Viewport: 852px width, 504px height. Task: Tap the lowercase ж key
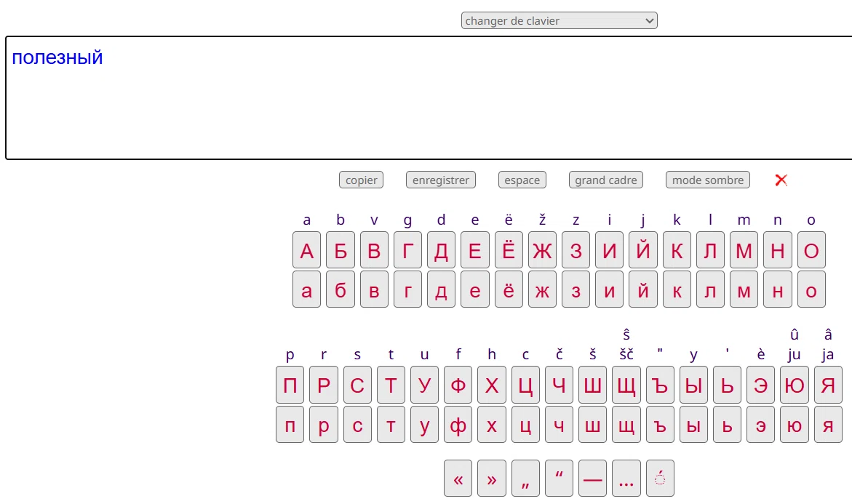(542, 289)
